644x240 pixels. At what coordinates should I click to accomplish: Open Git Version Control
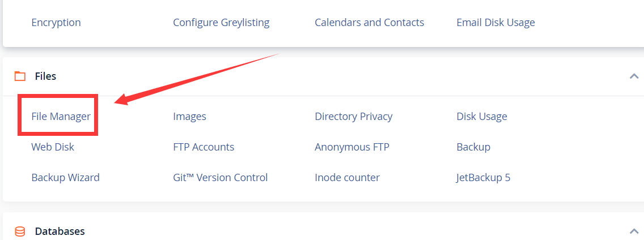pyautogui.click(x=221, y=178)
